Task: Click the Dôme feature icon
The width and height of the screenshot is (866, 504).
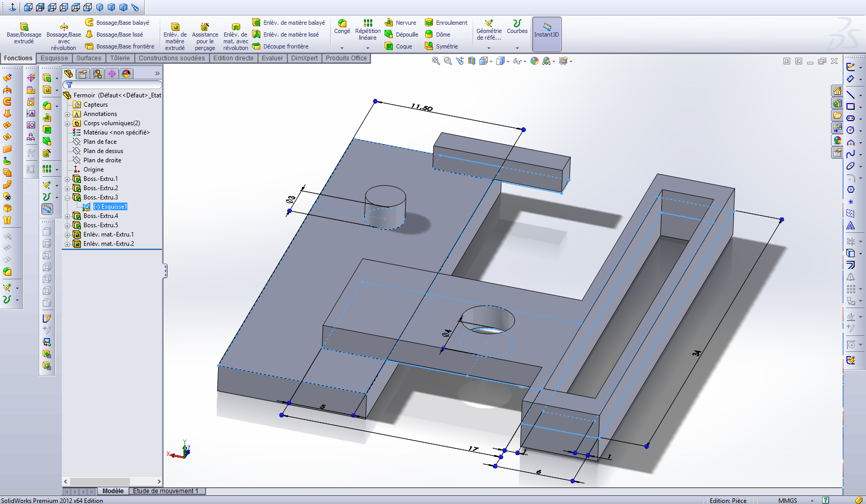Action: 439,35
